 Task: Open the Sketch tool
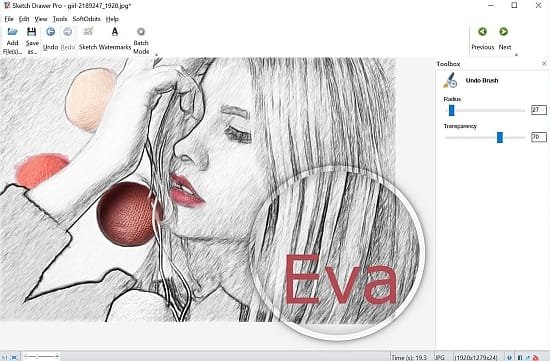88,39
